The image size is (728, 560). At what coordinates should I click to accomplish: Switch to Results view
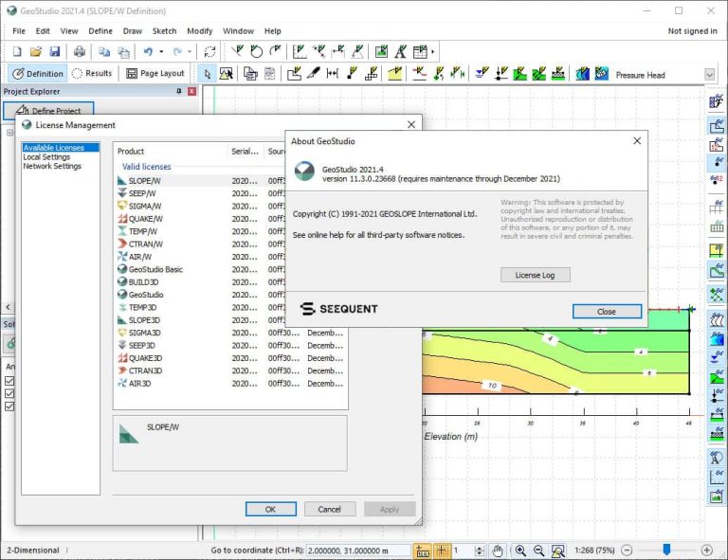click(92, 73)
